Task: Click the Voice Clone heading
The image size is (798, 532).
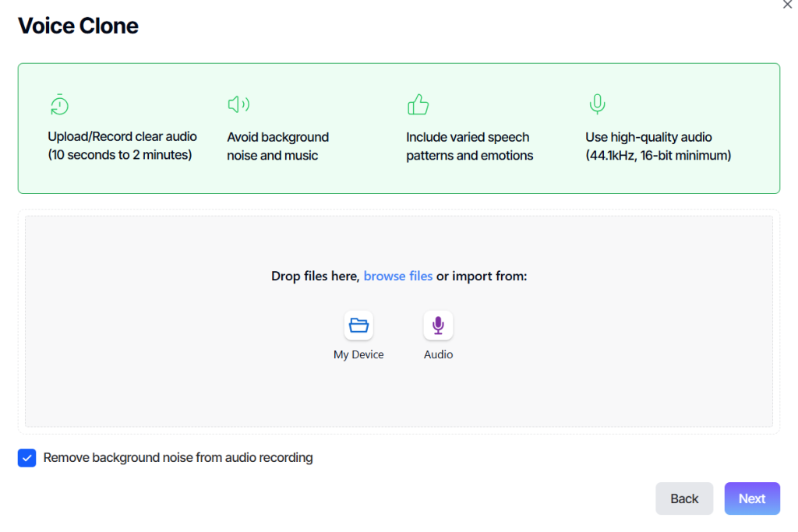Action: click(77, 25)
